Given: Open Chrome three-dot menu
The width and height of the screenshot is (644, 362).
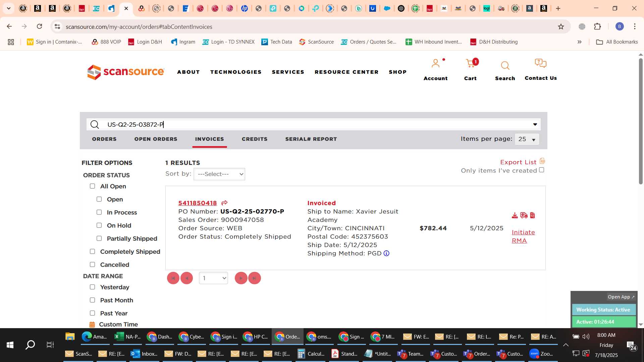Looking at the screenshot, I should [x=635, y=26].
